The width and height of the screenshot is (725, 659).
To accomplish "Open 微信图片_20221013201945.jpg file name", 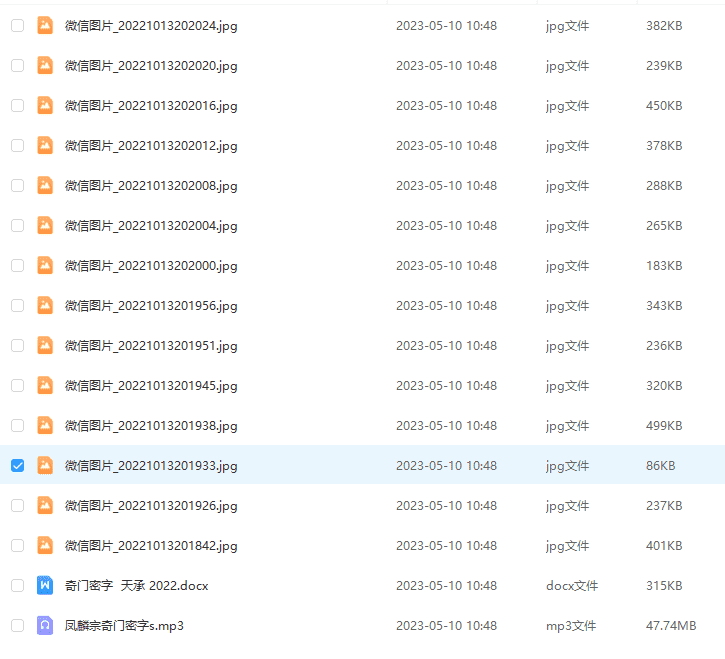I will click(x=151, y=386).
